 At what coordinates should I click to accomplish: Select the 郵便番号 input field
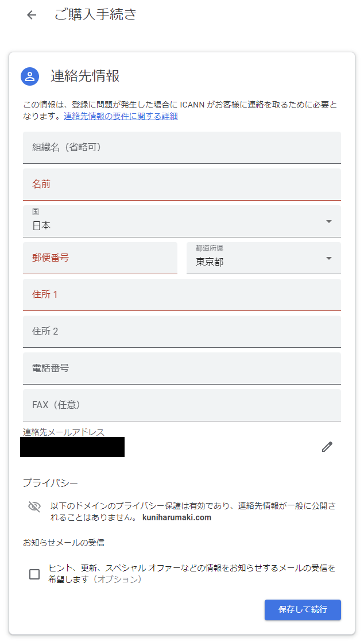click(x=100, y=258)
